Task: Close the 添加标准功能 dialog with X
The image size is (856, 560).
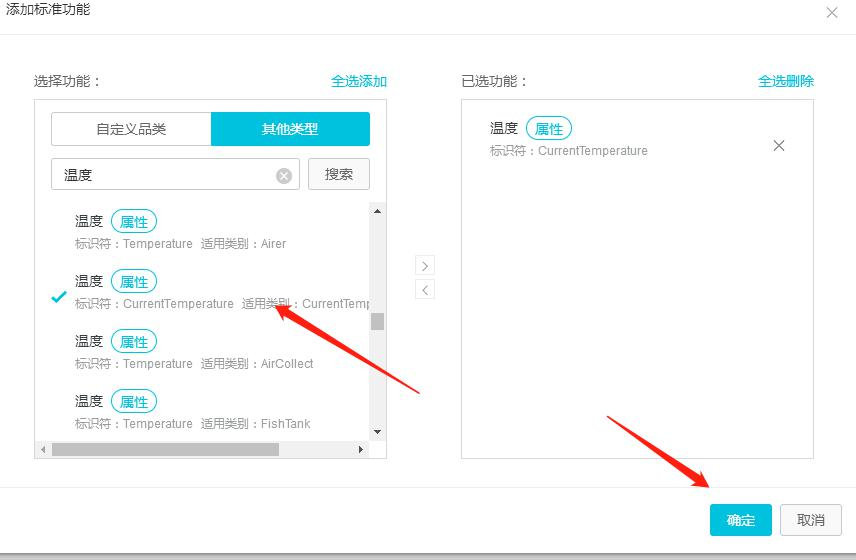Action: 831,12
